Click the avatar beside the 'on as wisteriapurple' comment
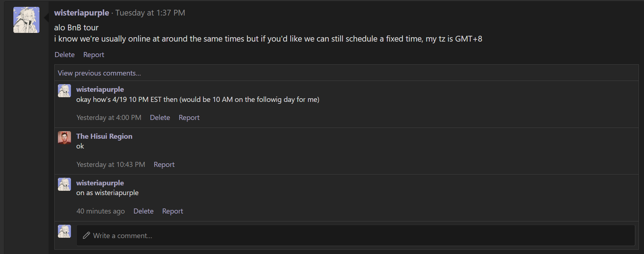The width and height of the screenshot is (644, 254). (64, 184)
